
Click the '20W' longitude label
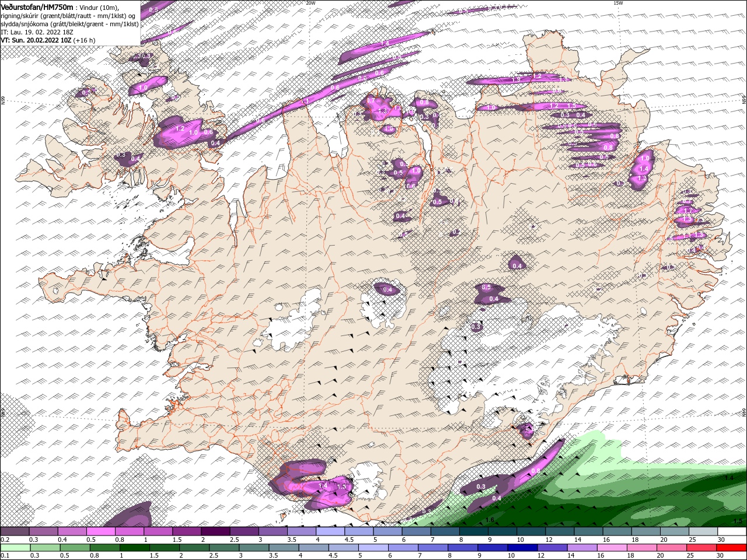(x=310, y=3)
